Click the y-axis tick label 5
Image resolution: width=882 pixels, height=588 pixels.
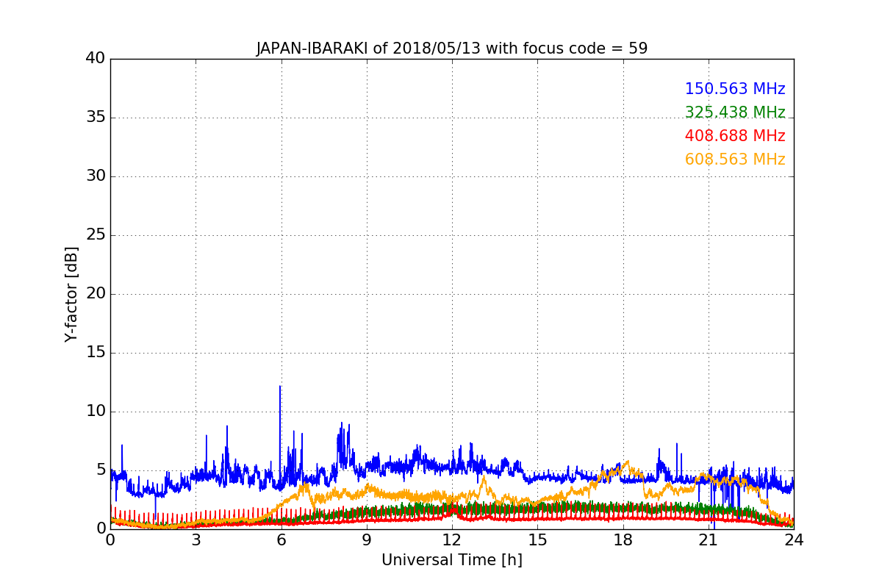[x=100, y=470]
